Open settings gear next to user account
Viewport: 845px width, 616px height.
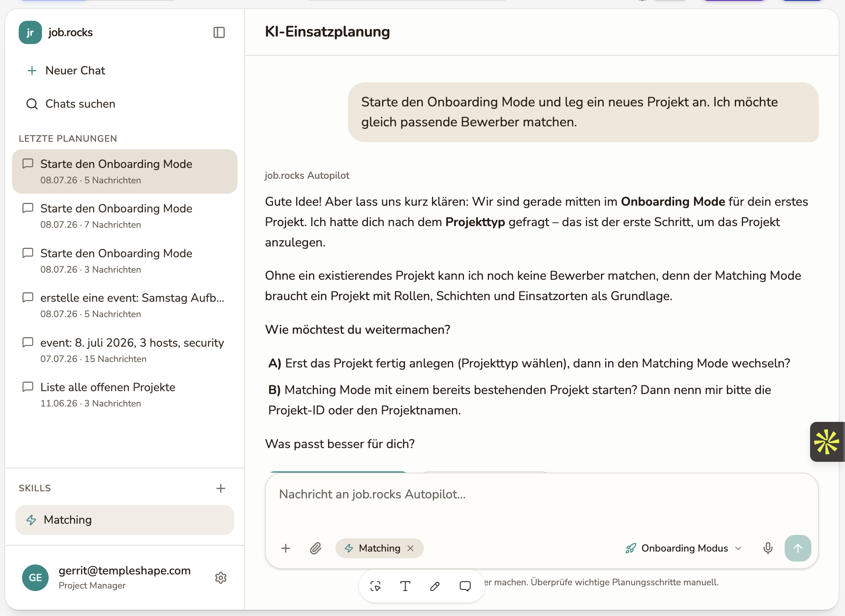tap(221, 578)
